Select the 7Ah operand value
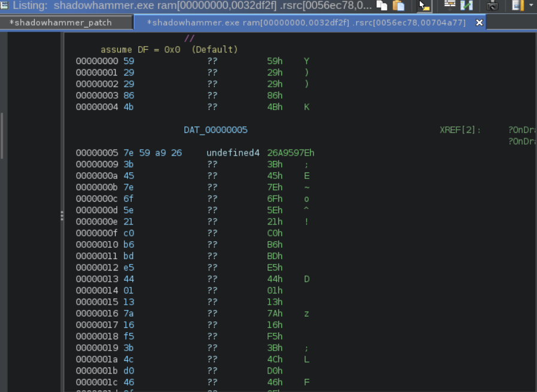The width and height of the screenshot is (537, 392). [275, 314]
